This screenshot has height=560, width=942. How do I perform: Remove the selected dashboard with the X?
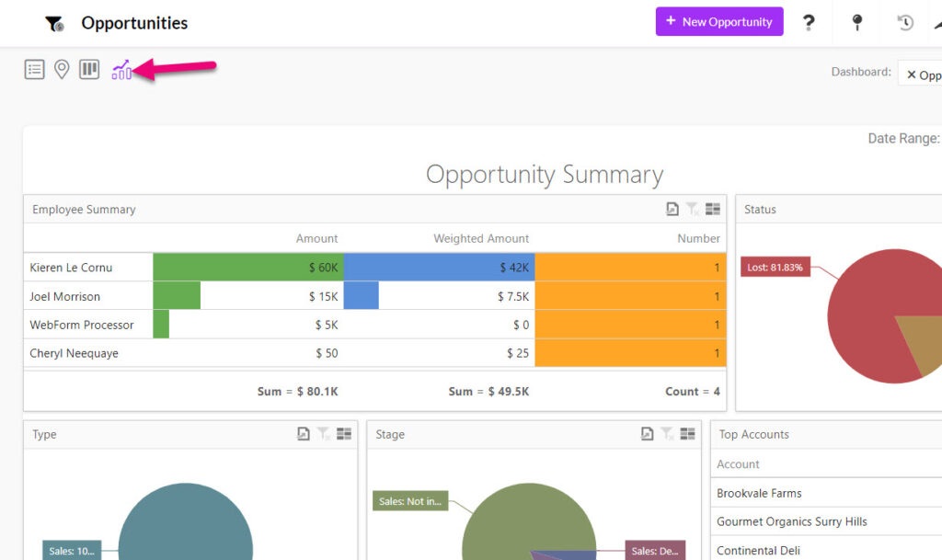[x=912, y=74]
